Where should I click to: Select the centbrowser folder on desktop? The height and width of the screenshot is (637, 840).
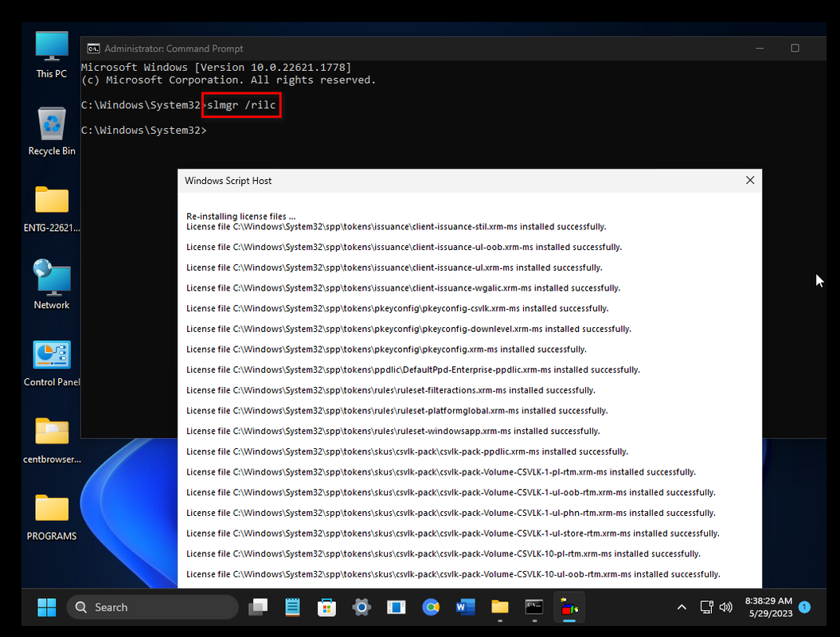point(52,440)
